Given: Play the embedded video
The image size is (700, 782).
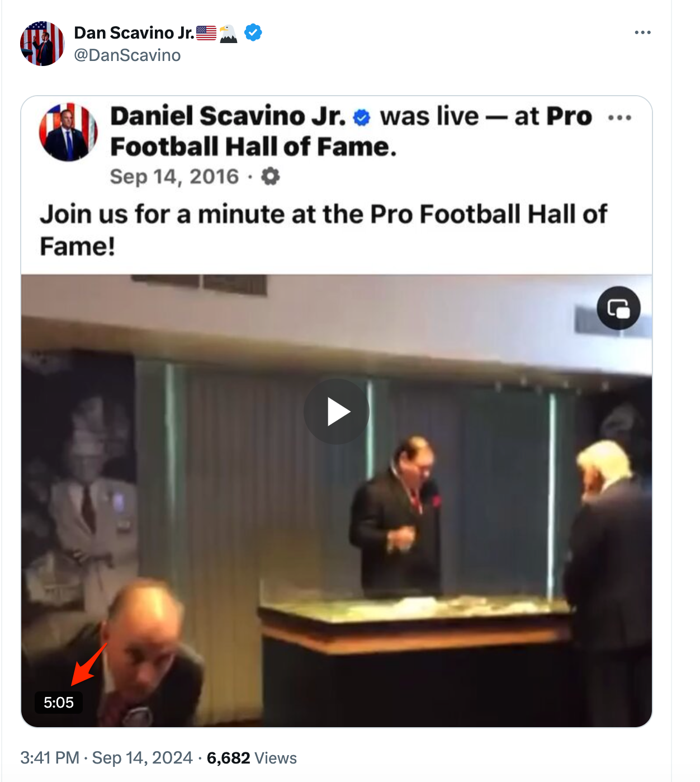Looking at the screenshot, I should pyautogui.click(x=337, y=412).
